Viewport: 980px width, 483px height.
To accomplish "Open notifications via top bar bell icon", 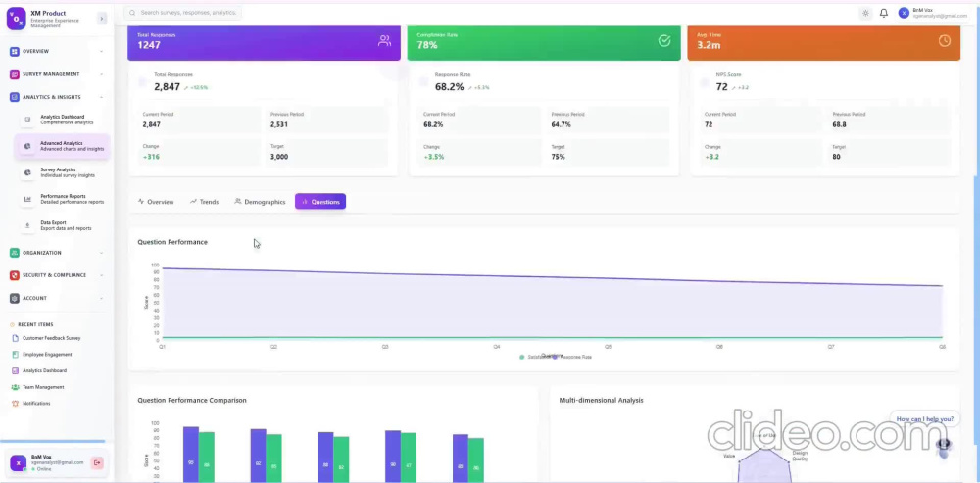I will [884, 13].
